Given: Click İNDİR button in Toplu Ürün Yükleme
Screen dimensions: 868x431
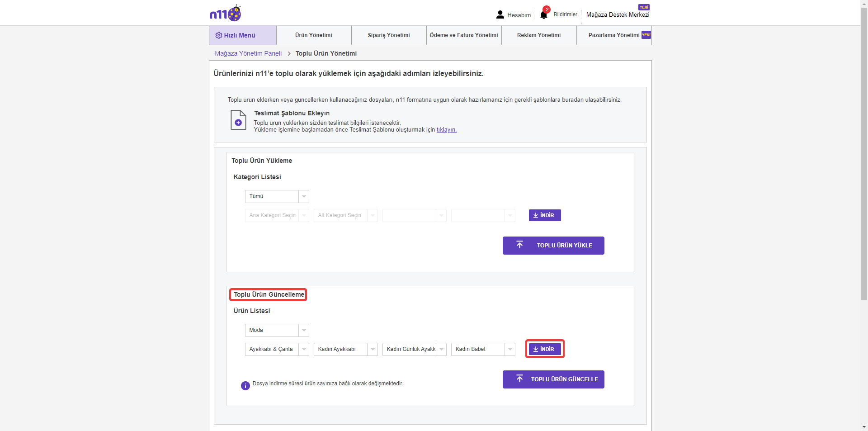Looking at the screenshot, I should pos(545,215).
